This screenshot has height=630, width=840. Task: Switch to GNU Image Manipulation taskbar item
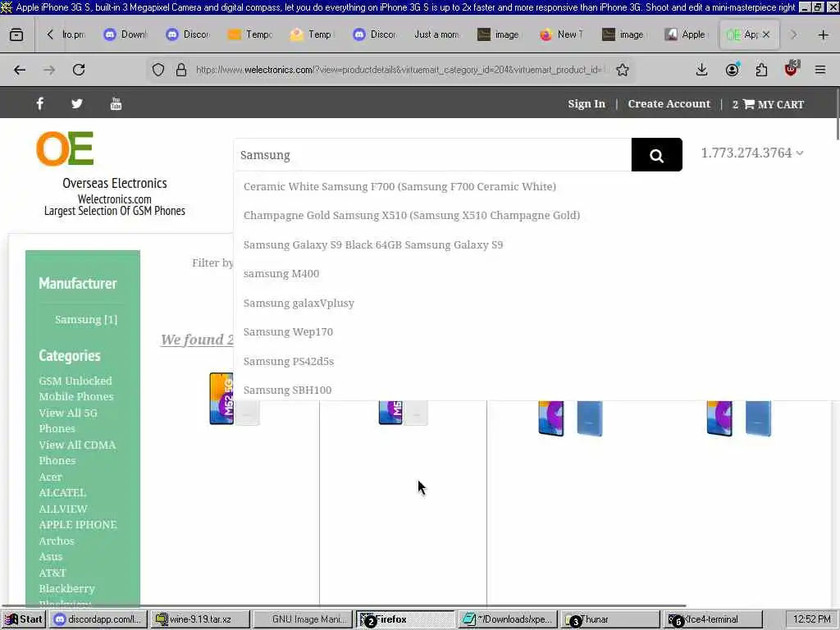pyautogui.click(x=303, y=619)
